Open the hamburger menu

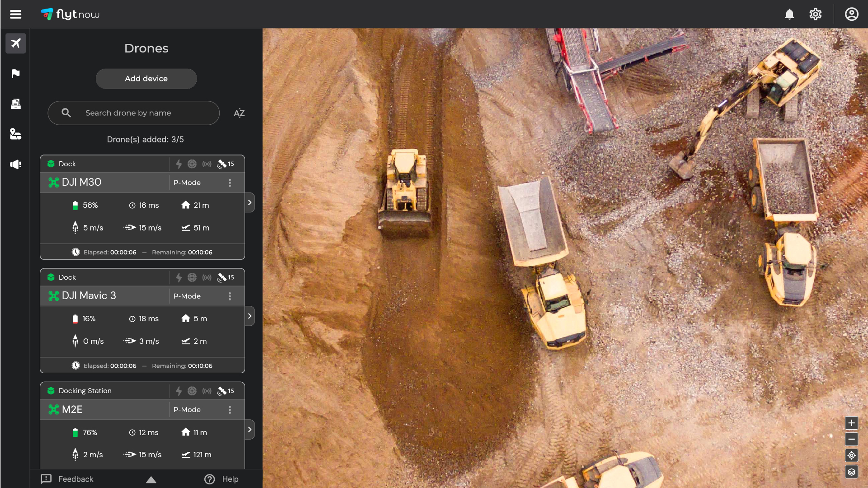point(15,14)
